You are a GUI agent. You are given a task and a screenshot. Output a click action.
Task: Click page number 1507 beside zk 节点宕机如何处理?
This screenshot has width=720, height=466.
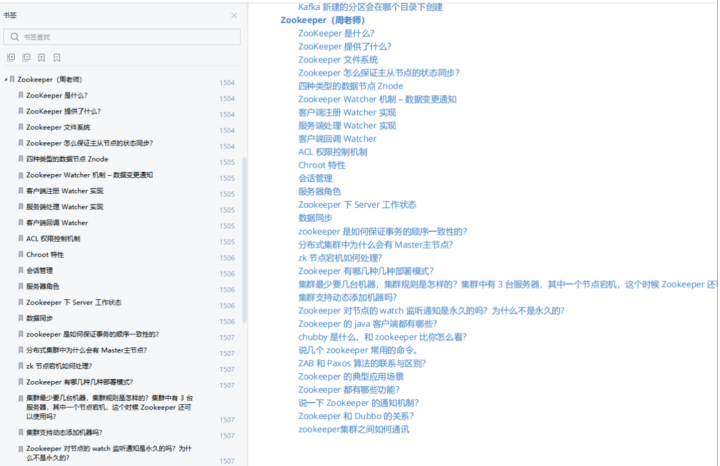pyautogui.click(x=227, y=369)
